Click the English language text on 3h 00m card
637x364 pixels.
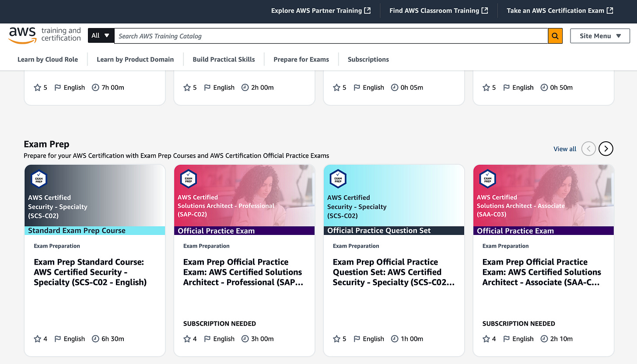[224, 339]
